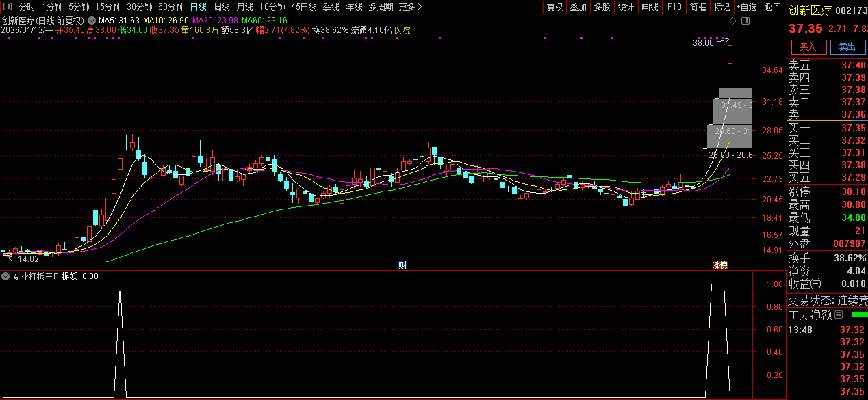Expand the 更多 periods menu
868x400 pixels.
pos(410,7)
